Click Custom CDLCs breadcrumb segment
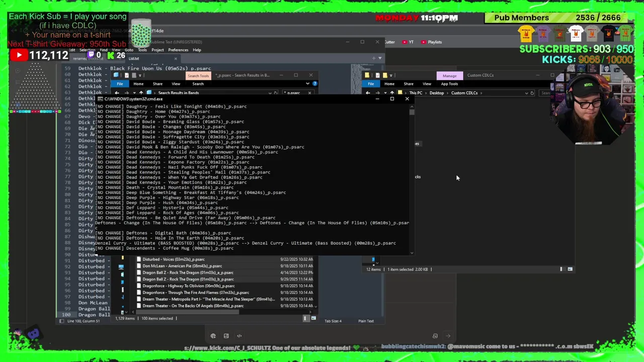The image size is (644, 362). pyautogui.click(x=464, y=93)
